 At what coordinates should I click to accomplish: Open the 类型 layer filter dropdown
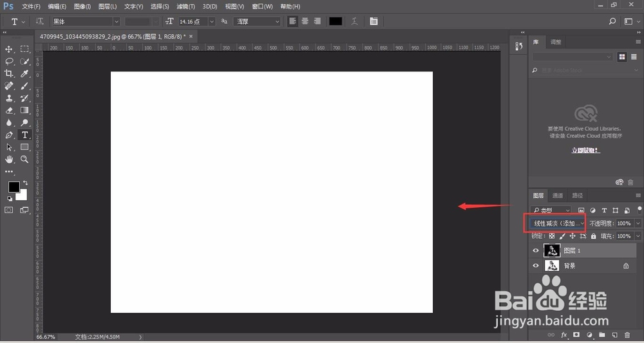point(551,210)
